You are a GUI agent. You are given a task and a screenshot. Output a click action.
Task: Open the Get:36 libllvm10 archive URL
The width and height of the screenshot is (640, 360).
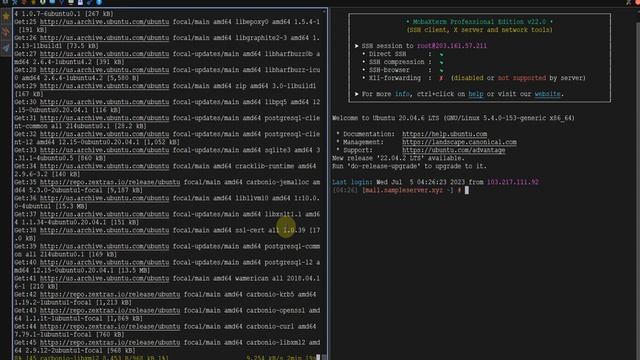click(104, 198)
